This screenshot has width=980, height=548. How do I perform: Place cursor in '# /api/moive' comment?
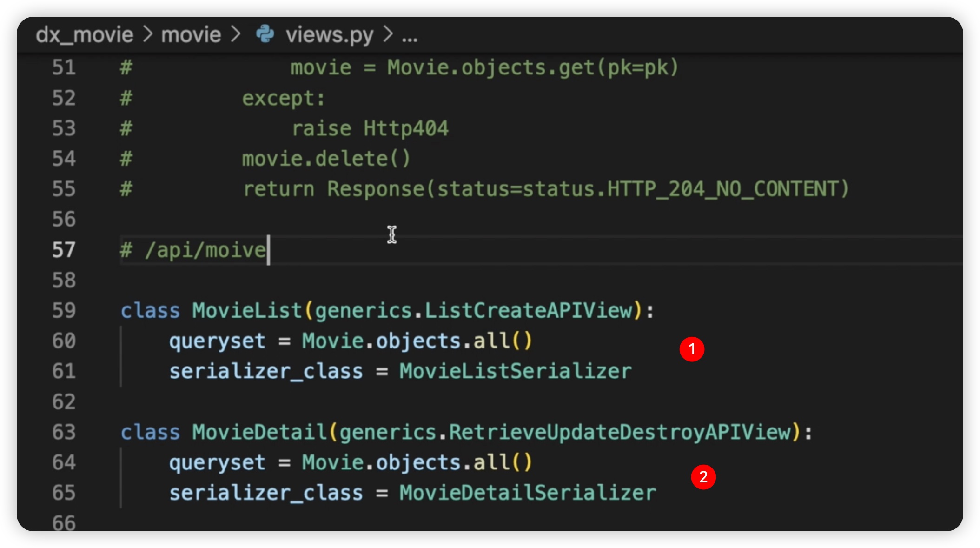193,250
